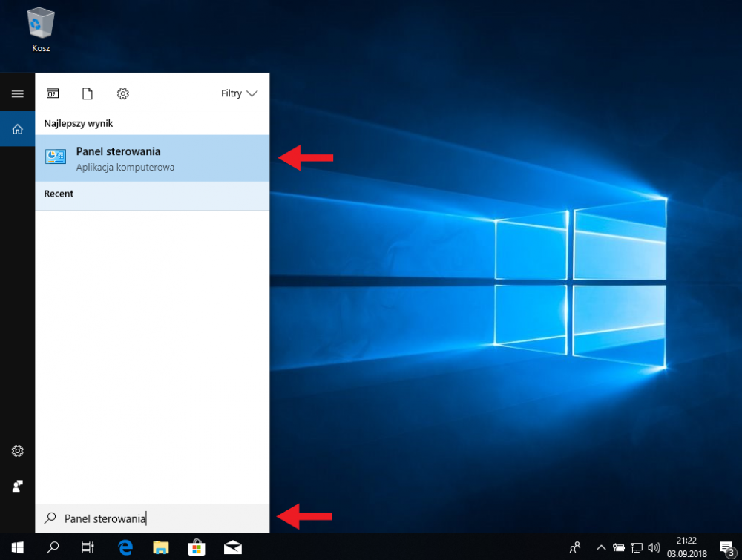Click the taskbar search magnifier
The image size is (742, 560).
coord(53,547)
